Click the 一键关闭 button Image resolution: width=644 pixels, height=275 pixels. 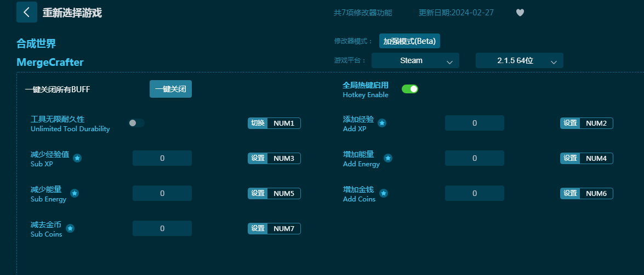[170, 89]
